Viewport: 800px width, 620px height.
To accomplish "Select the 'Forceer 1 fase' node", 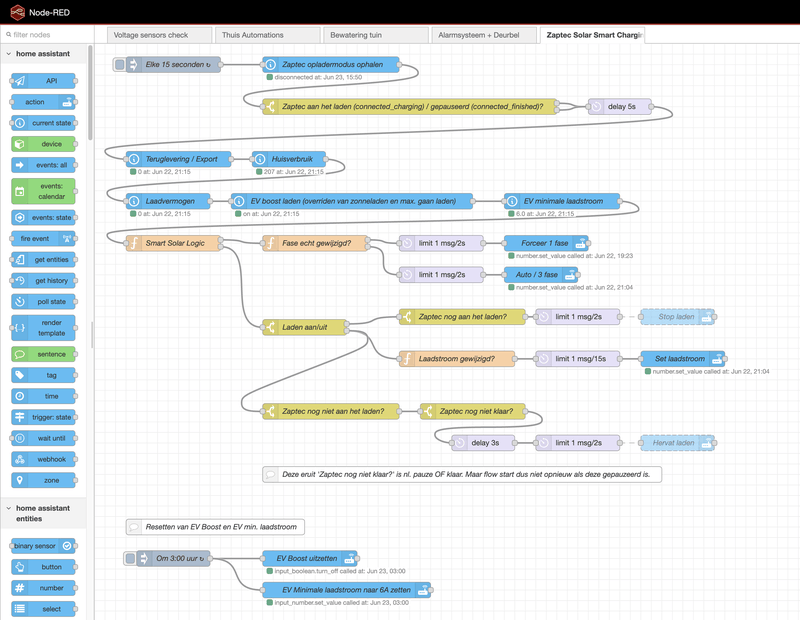I will click(x=546, y=243).
